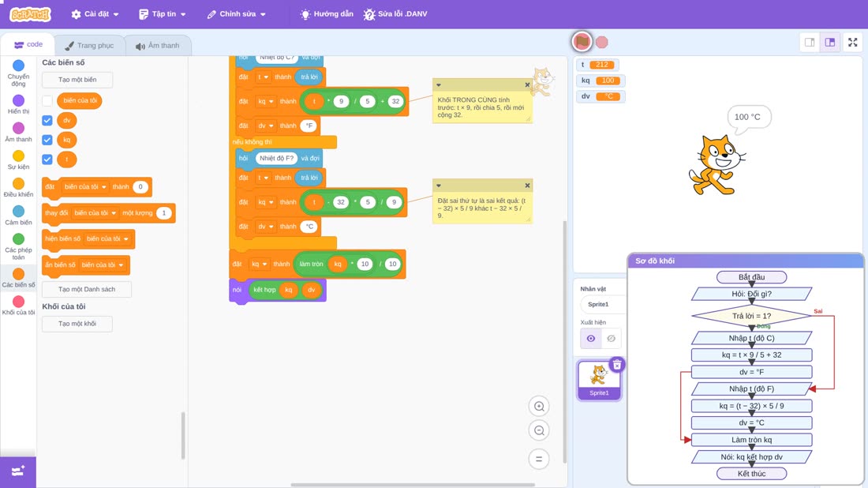The height and width of the screenshot is (488, 868).
Task: Open the Hướng dẫn tutorials
Action: pyautogui.click(x=327, y=14)
